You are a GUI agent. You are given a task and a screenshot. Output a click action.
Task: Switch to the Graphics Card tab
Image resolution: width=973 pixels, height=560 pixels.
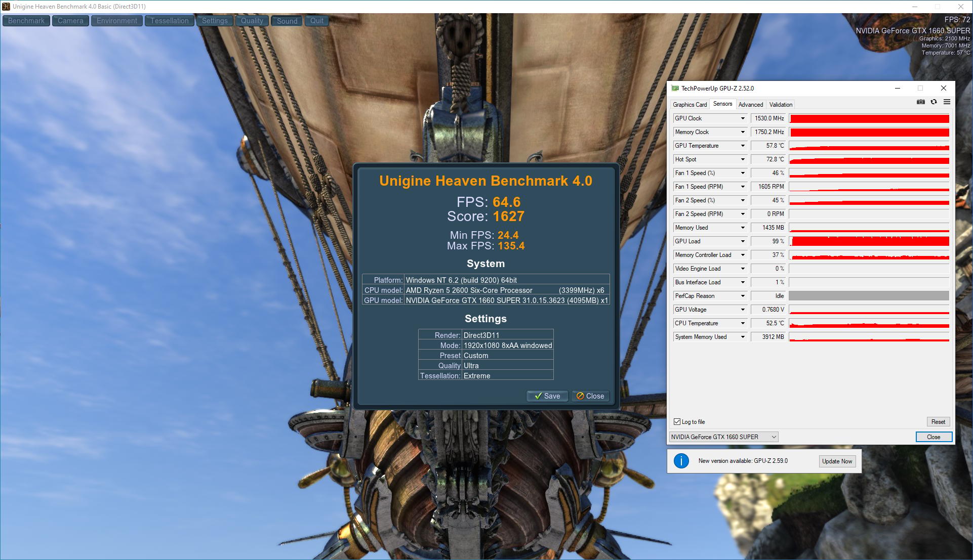[x=690, y=105]
